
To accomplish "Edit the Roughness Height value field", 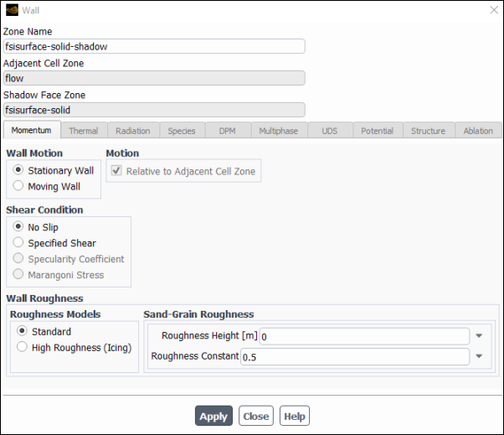I will pos(364,337).
